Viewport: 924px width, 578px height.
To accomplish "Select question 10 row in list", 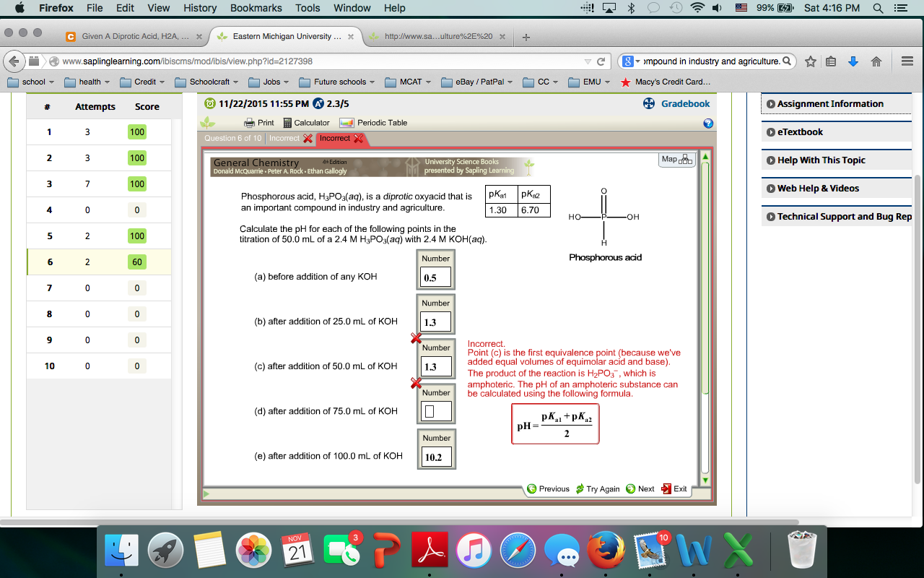I will [99, 366].
